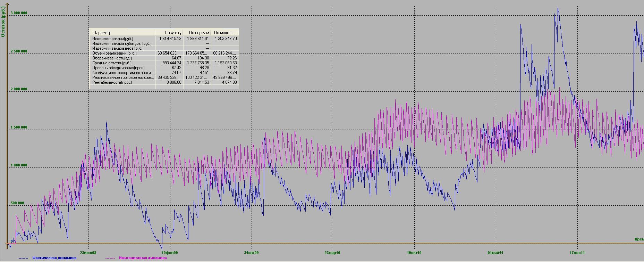
Task: Click the 10окт10 date on time axis
Action: point(414,253)
